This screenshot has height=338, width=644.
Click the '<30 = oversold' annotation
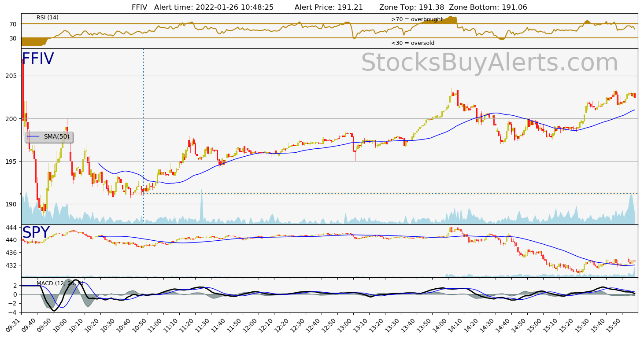click(413, 43)
